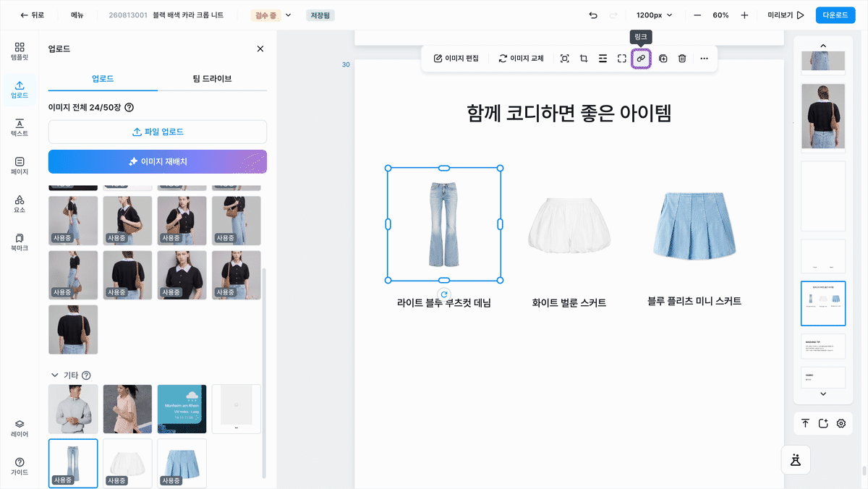The height and width of the screenshot is (489, 868).
Task: Click the 화이트 벌룬 스커트 caption
Action: (x=569, y=303)
